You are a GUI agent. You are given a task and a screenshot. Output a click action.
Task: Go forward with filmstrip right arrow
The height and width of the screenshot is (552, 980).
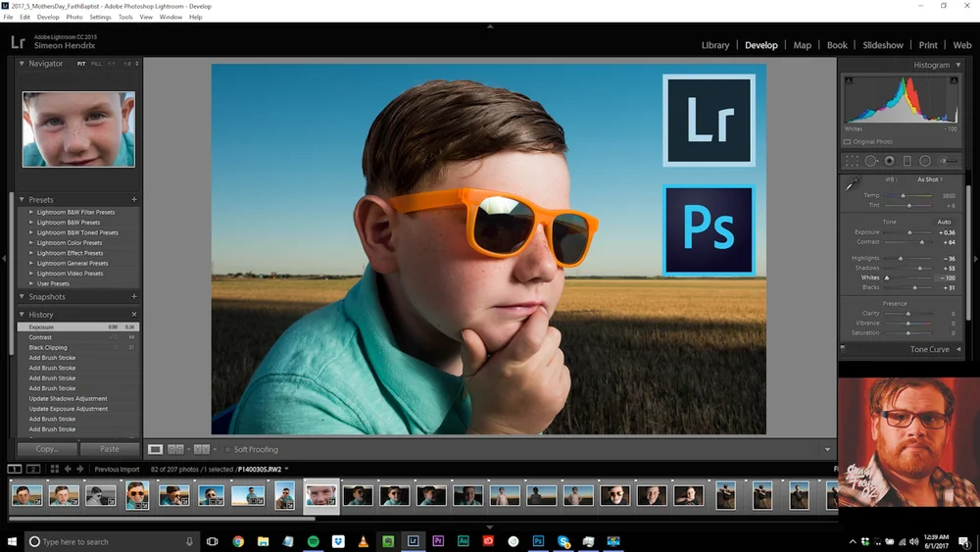[x=80, y=469]
